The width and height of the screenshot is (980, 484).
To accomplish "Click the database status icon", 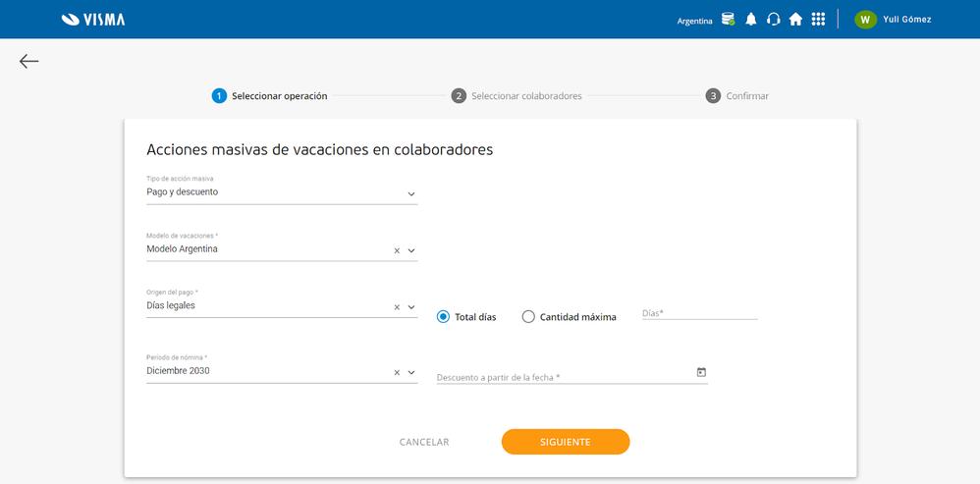I will tap(728, 20).
